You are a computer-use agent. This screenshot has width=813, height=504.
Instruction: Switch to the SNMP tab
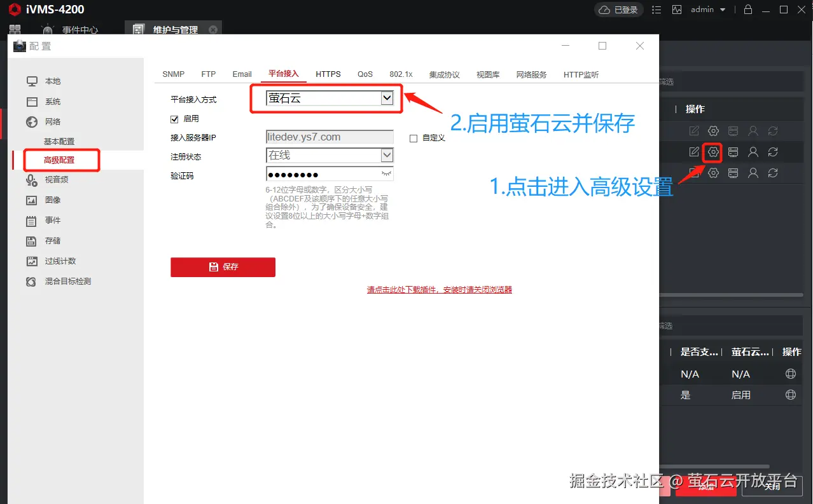(173, 74)
